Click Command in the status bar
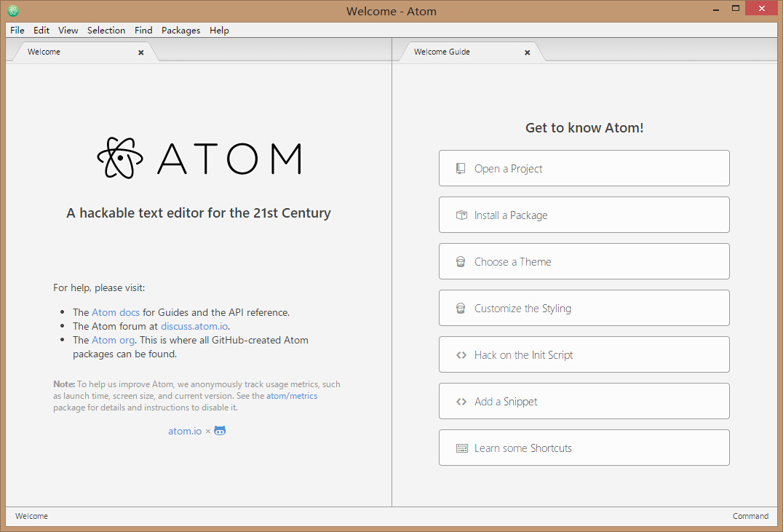This screenshot has height=532, width=783. coord(750,516)
